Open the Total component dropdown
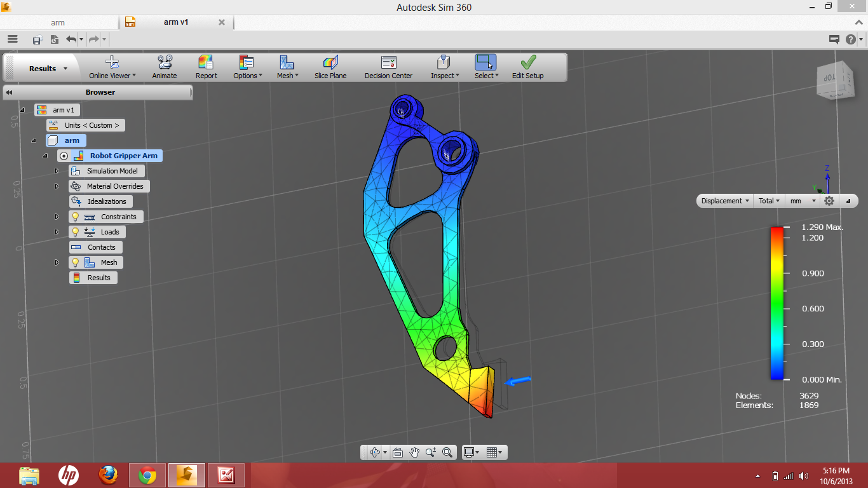This screenshot has height=488, width=868. click(x=769, y=201)
